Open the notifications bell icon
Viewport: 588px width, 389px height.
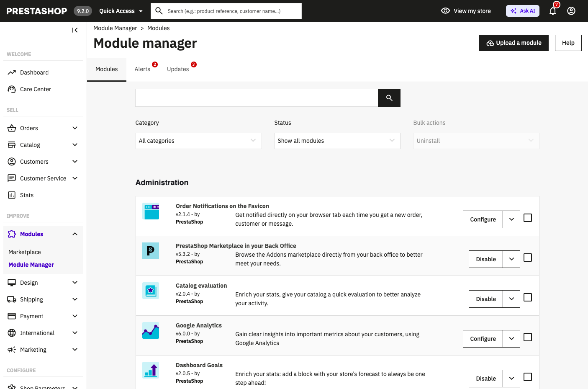point(553,11)
